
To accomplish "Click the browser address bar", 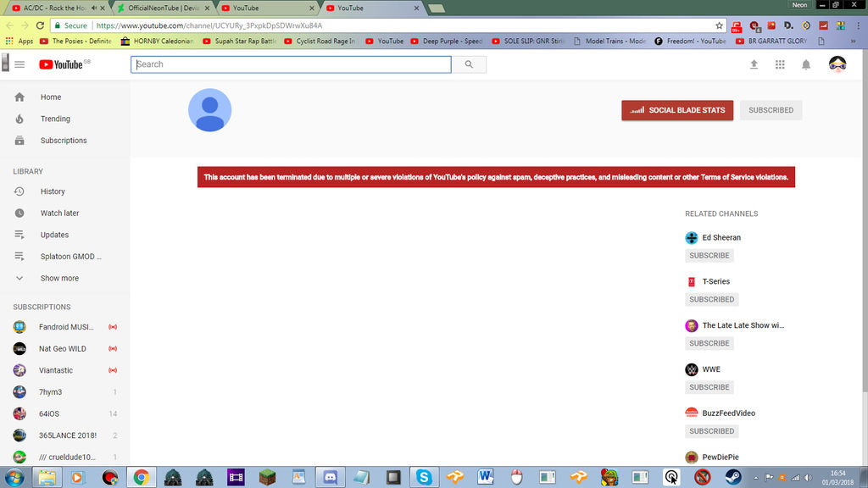I will tap(387, 25).
